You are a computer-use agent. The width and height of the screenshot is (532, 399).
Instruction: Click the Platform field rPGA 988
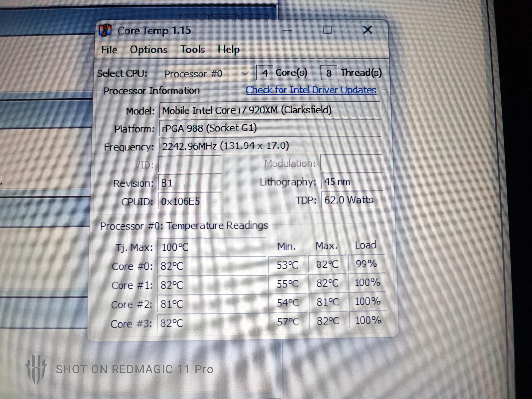click(x=269, y=128)
